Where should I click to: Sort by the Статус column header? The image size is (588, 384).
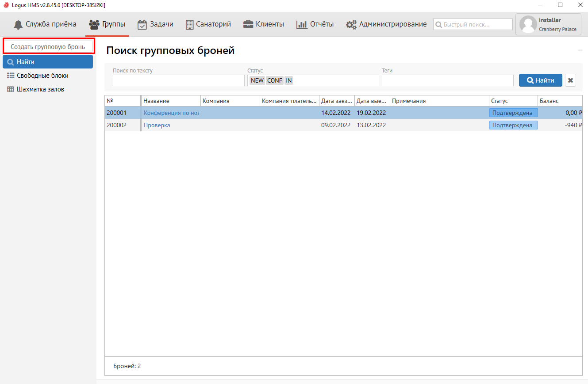point(513,101)
